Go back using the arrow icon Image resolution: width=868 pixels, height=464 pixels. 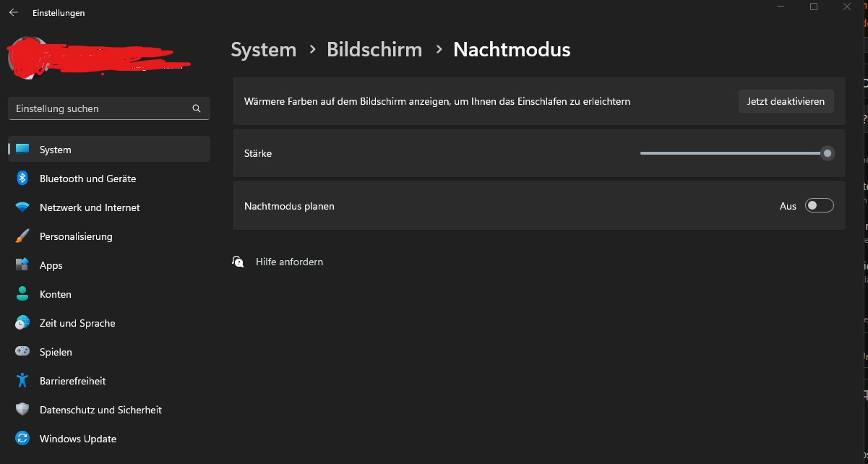coord(13,13)
